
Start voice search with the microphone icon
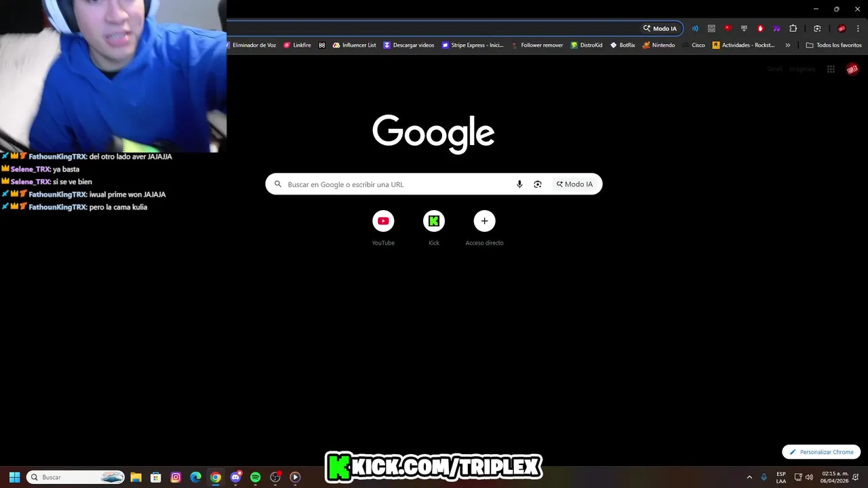click(519, 184)
